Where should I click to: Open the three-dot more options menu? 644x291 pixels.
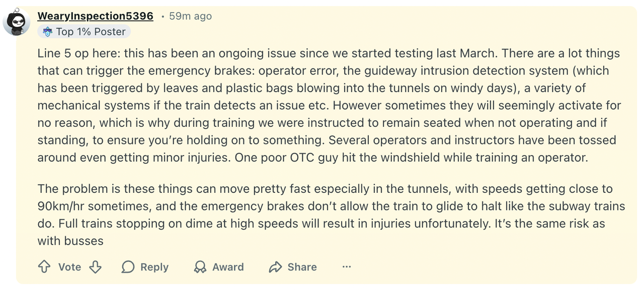coord(347,267)
